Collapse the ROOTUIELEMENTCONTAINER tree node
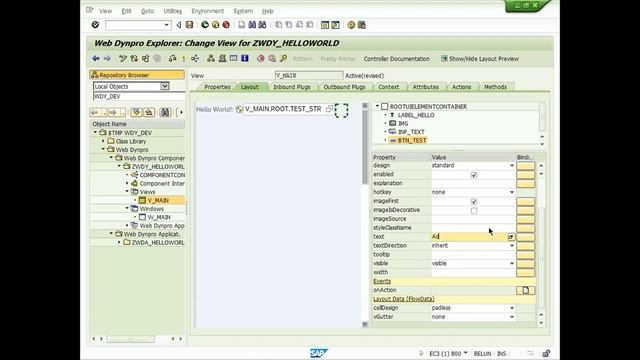640x360 pixels. (378, 106)
